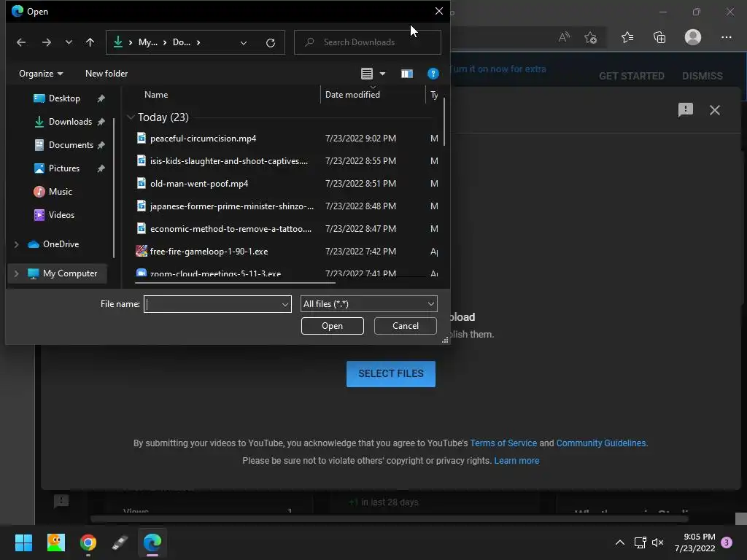The width and height of the screenshot is (747, 560).
Task: Select Documents in the navigation pane
Action: coord(71,145)
